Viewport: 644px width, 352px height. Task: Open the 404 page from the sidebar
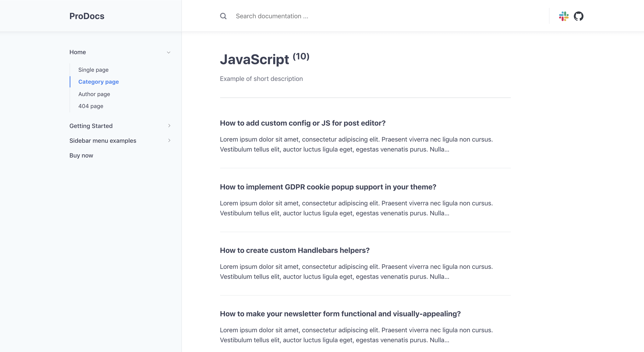pos(90,106)
